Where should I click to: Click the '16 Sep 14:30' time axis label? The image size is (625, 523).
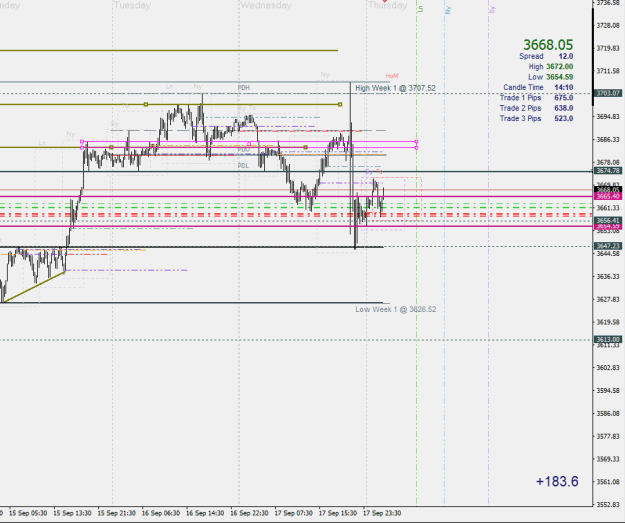205,513
